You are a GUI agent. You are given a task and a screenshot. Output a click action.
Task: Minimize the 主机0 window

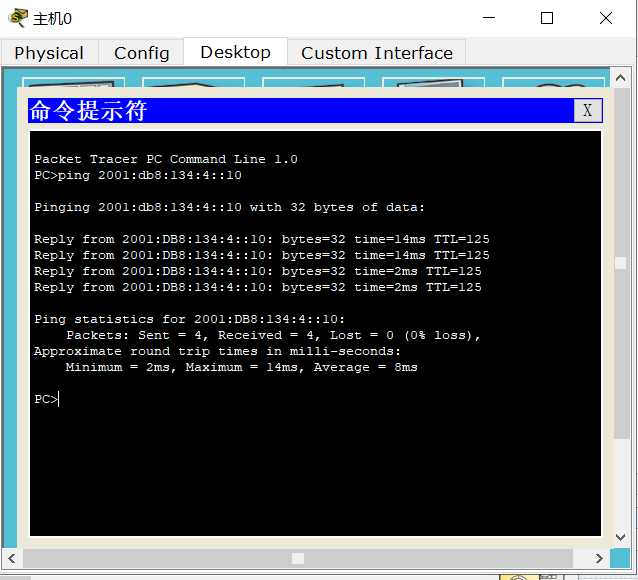(x=489, y=18)
